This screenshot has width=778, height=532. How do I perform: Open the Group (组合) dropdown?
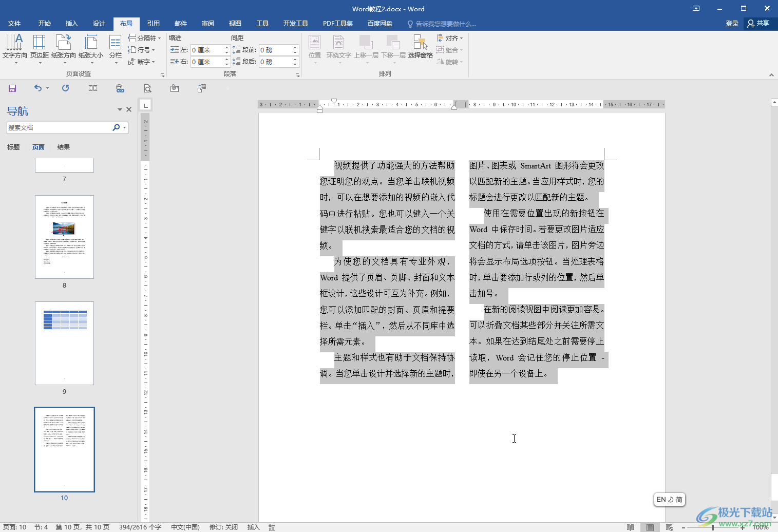pos(450,50)
